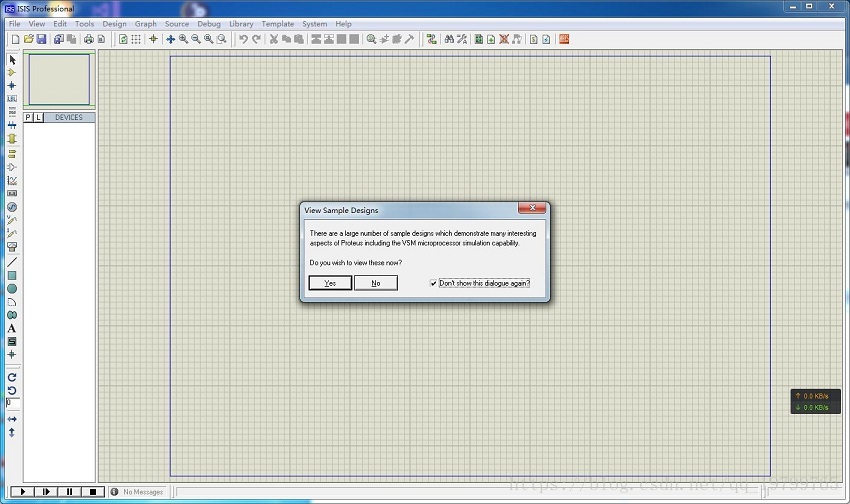Click the rotation angle input field
Screen dimensions: 850x504
click(12, 403)
